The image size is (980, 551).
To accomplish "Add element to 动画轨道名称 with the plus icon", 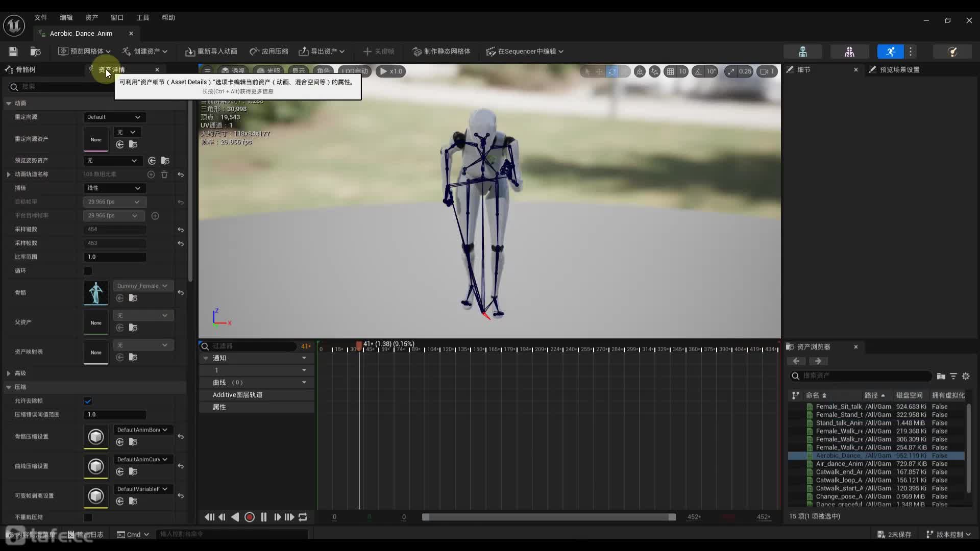I will pyautogui.click(x=151, y=174).
